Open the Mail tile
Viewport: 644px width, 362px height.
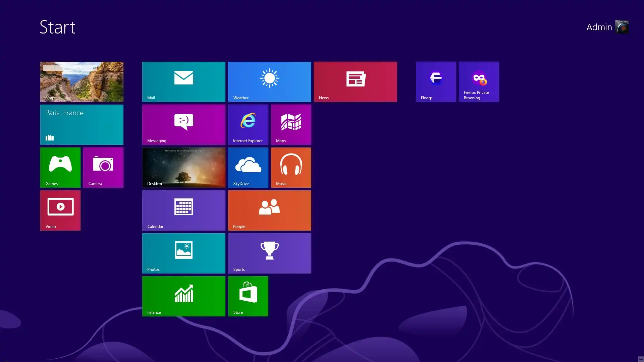click(x=183, y=81)
